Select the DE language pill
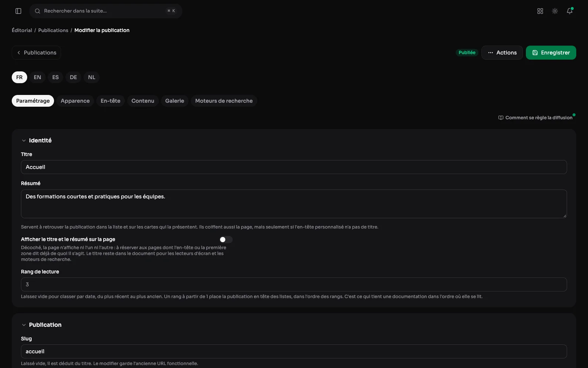Image resolution: width=588 pixels, height=368 pixels. (73, 77)
